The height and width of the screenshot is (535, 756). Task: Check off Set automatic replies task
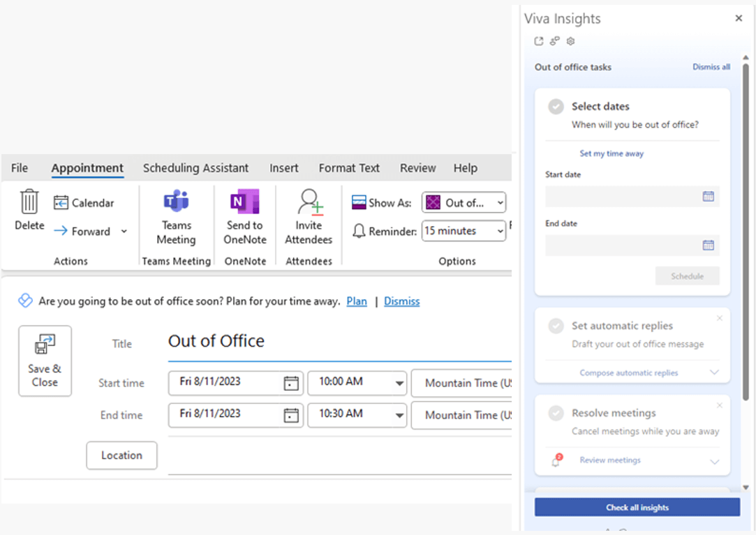coord(556,326)
